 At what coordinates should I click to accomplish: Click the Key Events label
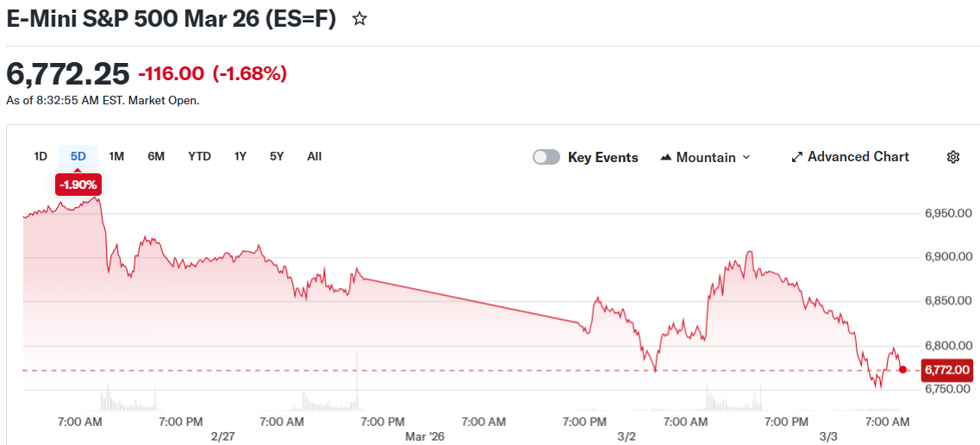point(602,157)
